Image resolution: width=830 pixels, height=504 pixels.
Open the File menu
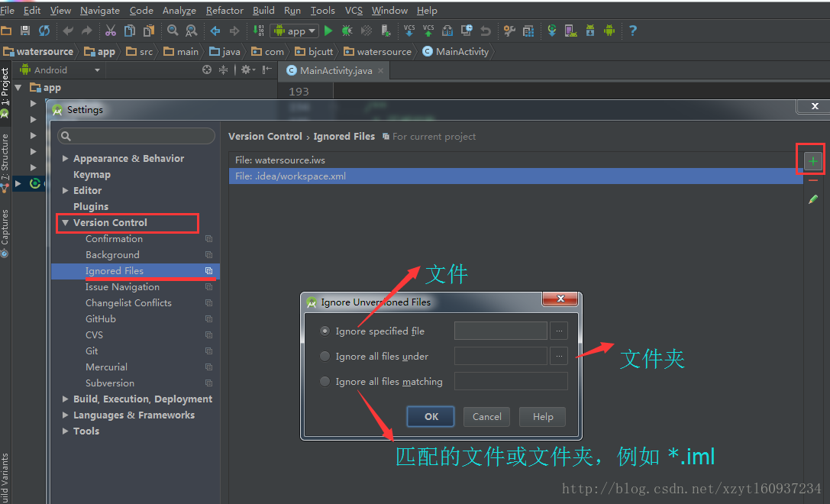pos(7,10)
